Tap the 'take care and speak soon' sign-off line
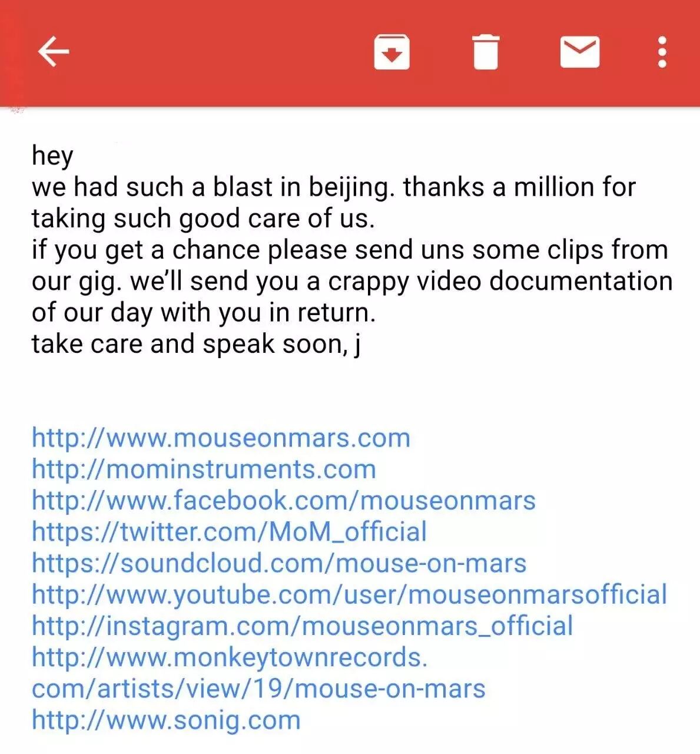This screenshot has width=700, height=754. click(196, 344)
